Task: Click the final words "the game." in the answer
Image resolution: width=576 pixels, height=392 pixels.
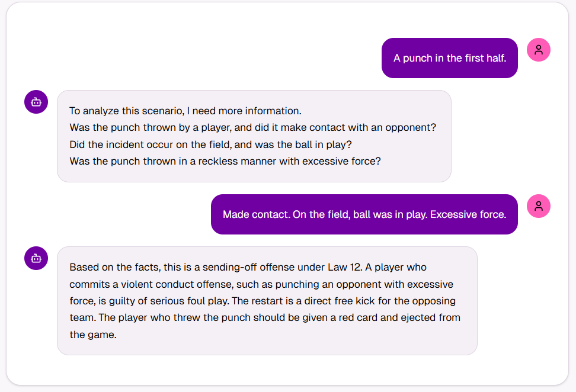Action: pos(92,335)
